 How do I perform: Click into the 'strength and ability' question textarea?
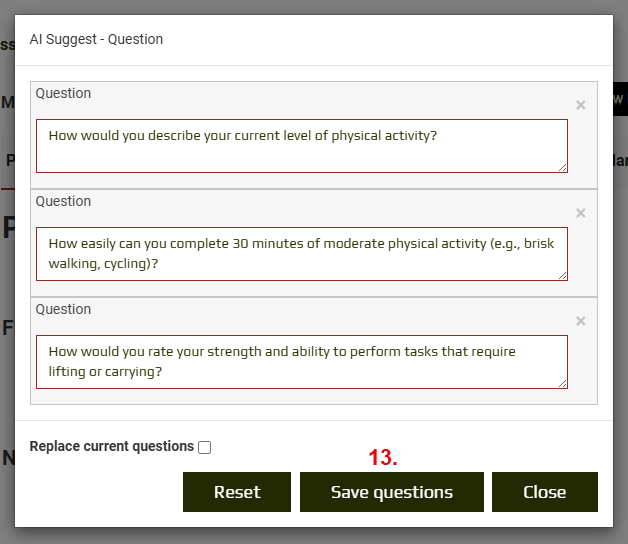tap(301, 361)
